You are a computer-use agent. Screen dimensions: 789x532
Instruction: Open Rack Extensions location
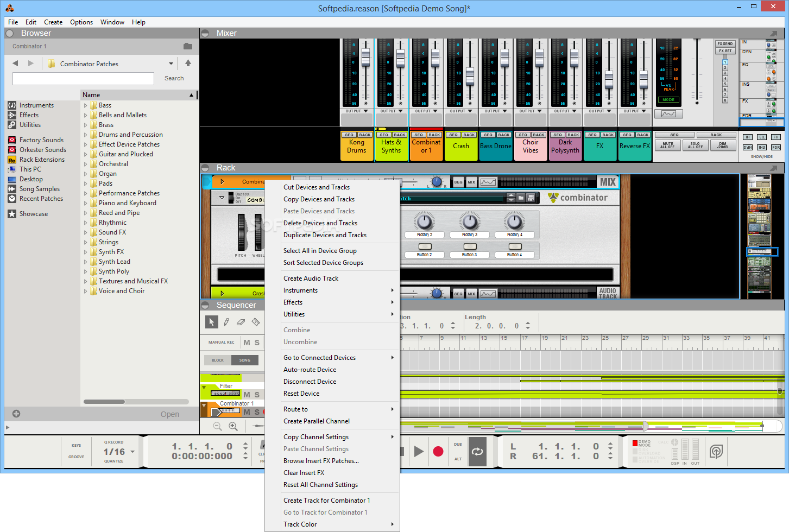coord(42,160)
